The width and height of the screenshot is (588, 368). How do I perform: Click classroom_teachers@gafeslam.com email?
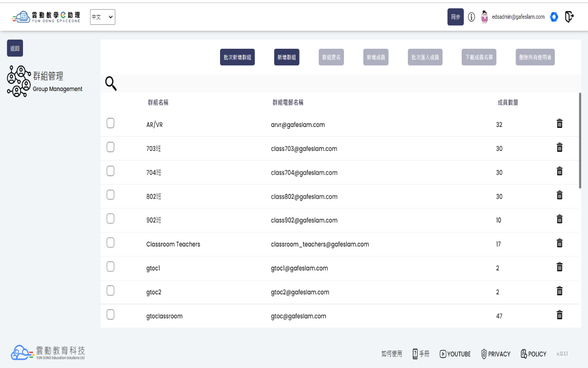point(320,244)
